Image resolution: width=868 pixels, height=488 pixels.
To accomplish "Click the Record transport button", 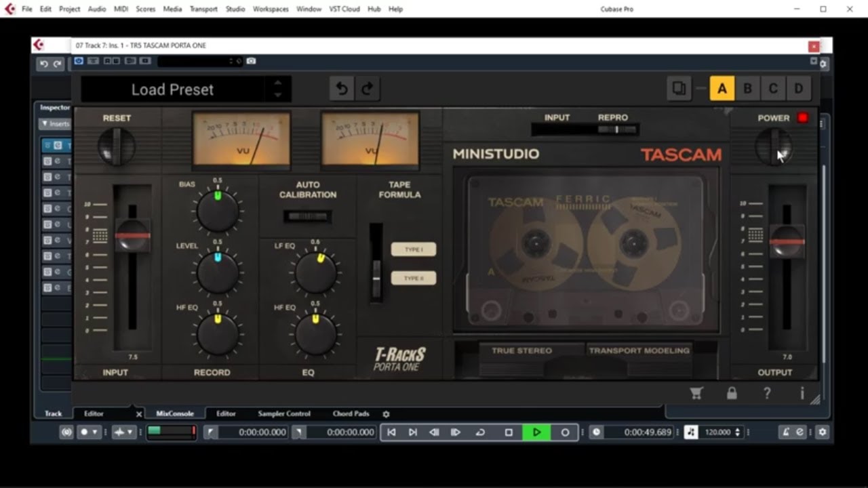I will pos(565,432).
